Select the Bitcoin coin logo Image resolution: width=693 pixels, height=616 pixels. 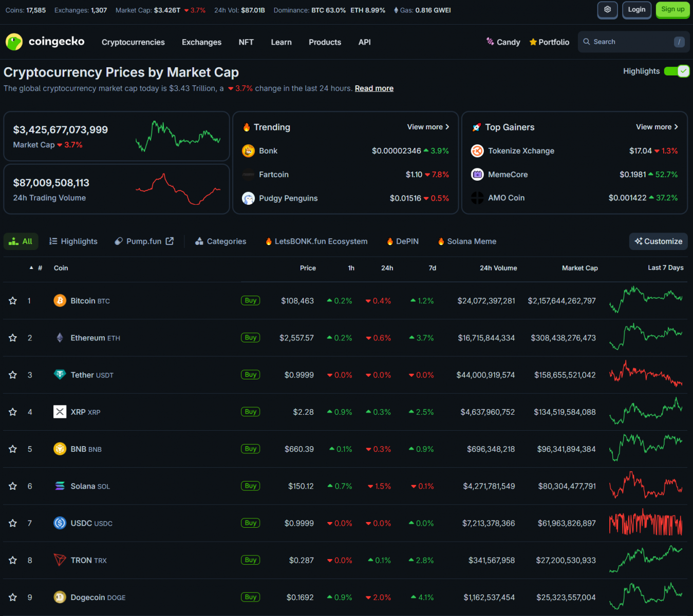(x=60, y=300)
